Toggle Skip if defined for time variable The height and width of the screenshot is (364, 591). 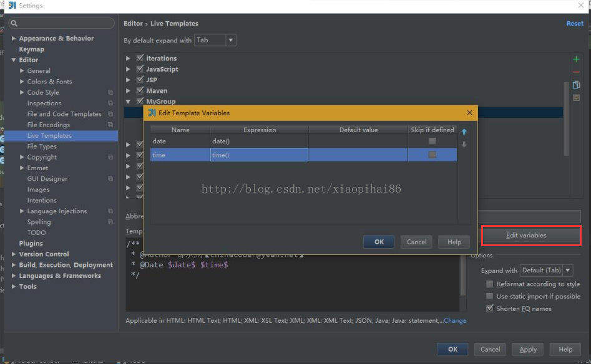pos(432,155)
